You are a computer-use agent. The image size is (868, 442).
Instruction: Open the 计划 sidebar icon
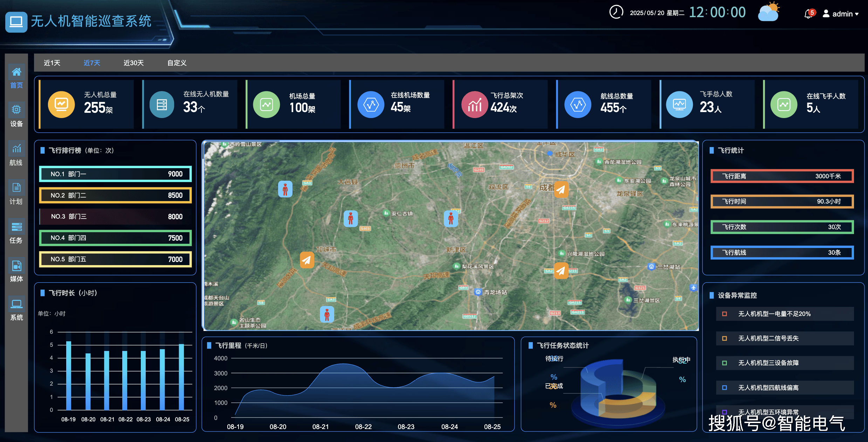tap(16, 188)
